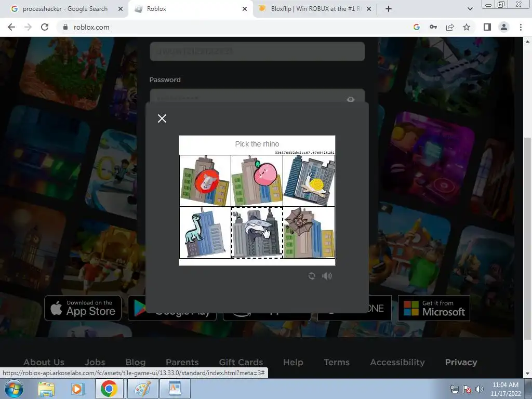Open Paint from the taskbar

[x=142, y=389]
